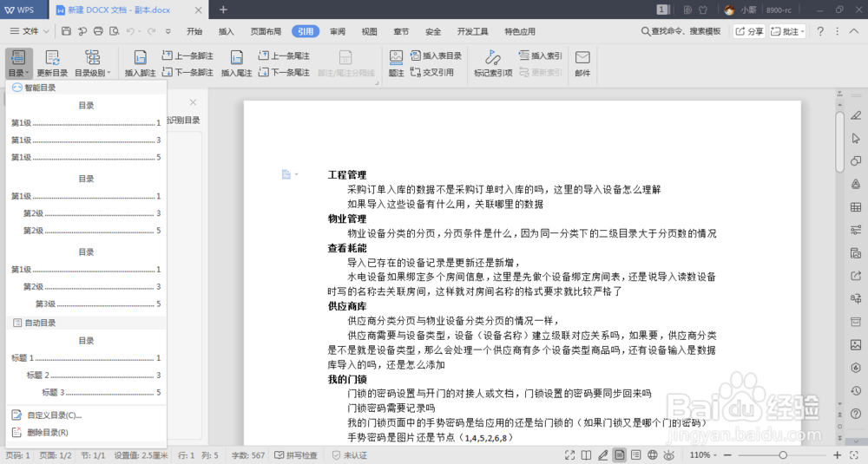Switch to 安全 Security tab
The width and height of the screenshot is (868, 464).
pyautogui.click(x=433, y=31)
